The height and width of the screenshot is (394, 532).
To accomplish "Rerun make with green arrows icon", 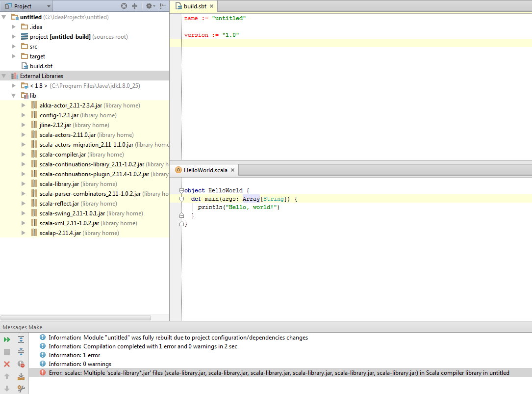I will pos(7,340).
